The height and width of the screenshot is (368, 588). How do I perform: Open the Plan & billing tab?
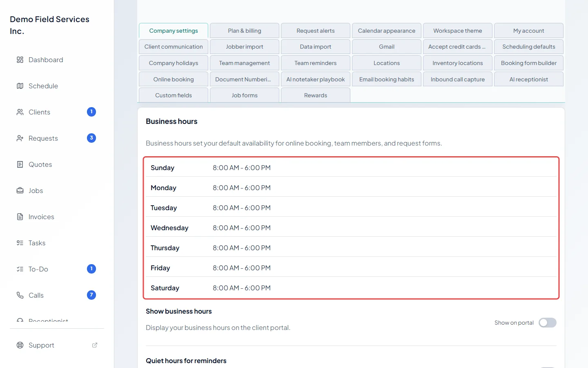point(245,31)
